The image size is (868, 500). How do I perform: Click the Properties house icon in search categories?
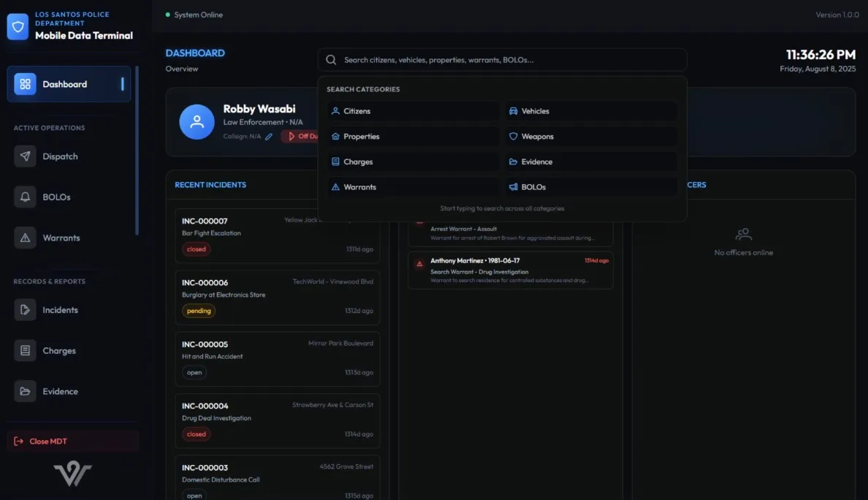click(x=335, y=136)
